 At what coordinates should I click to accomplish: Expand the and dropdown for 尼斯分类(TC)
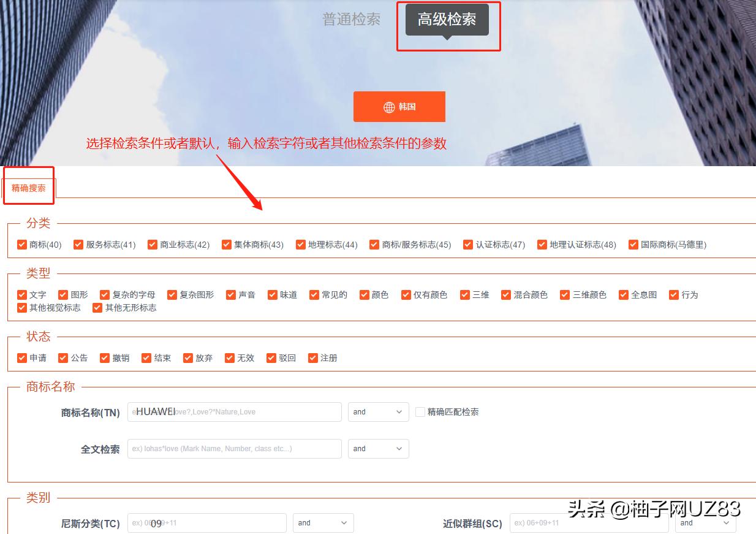pos(323,522)
